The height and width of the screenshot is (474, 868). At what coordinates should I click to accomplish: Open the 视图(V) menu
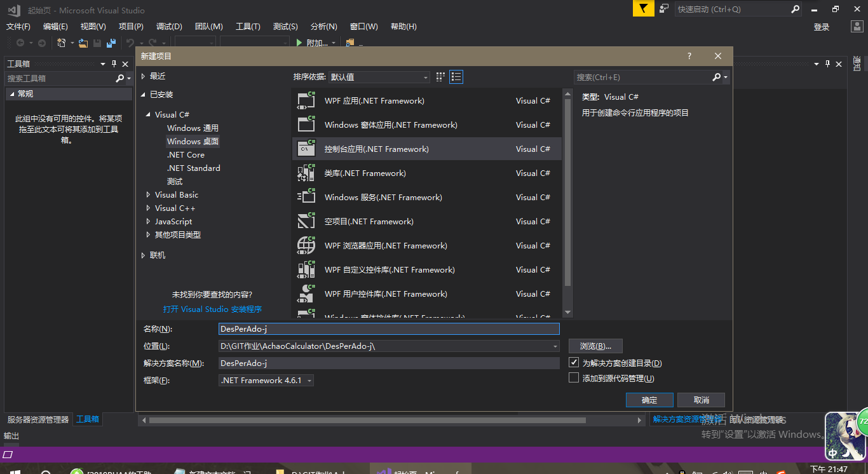(93, 26)
